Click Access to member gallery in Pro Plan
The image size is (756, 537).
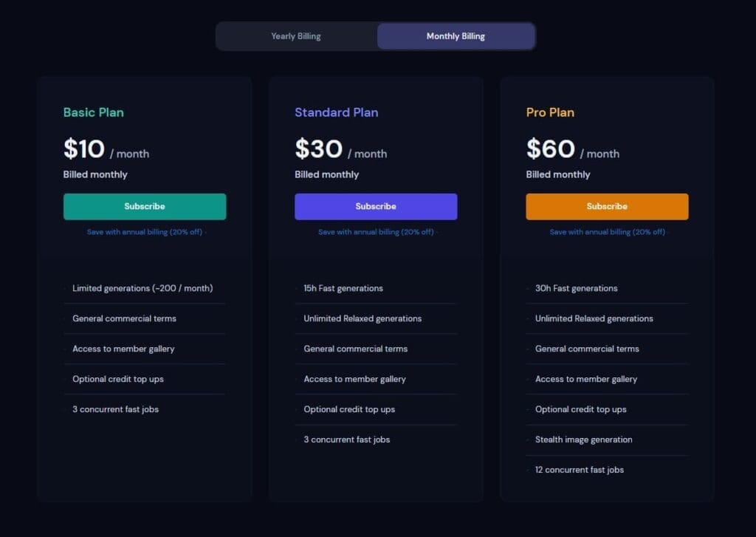tap(586, 379)
